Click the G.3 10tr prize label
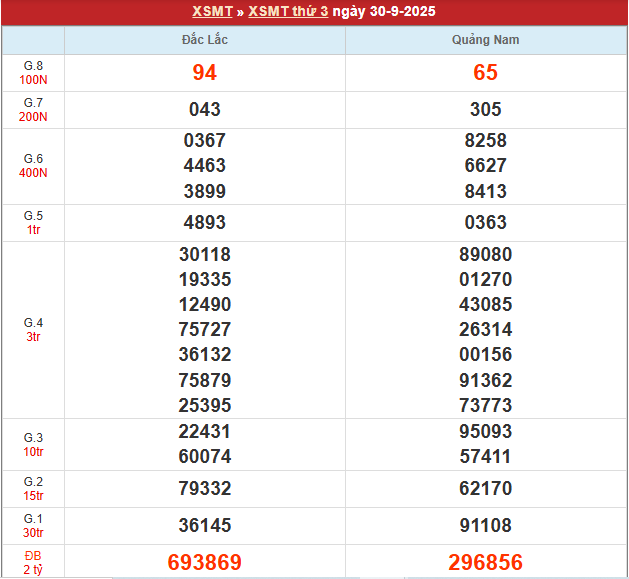Screen dimensions: 629x579 pyautogui.click(x=33, y=444)
